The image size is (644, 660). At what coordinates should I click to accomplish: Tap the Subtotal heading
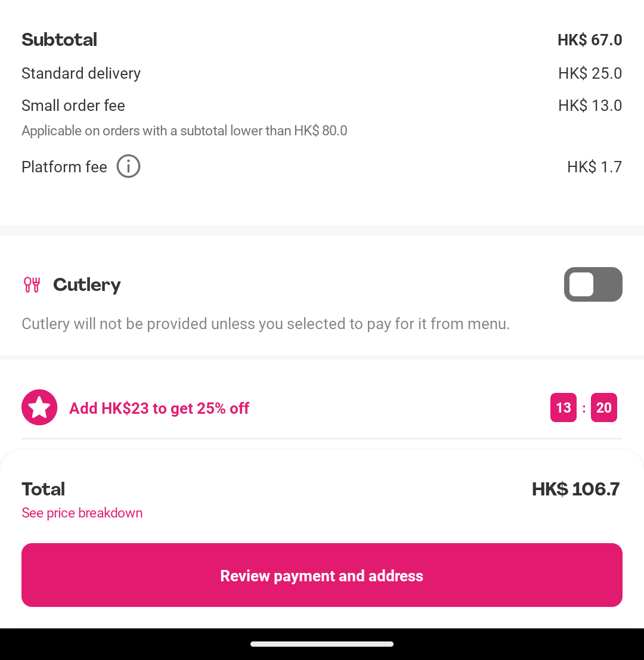(60, 39)
